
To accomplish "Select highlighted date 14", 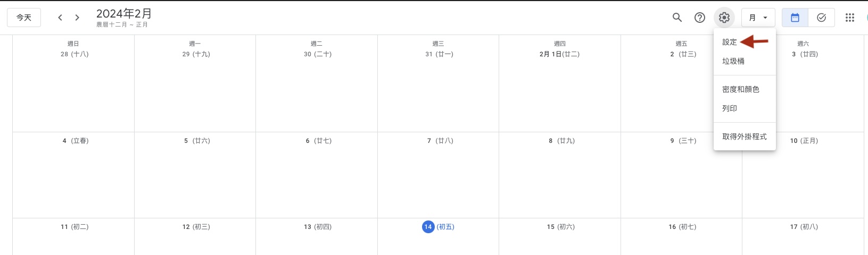I will click(428, 227).
